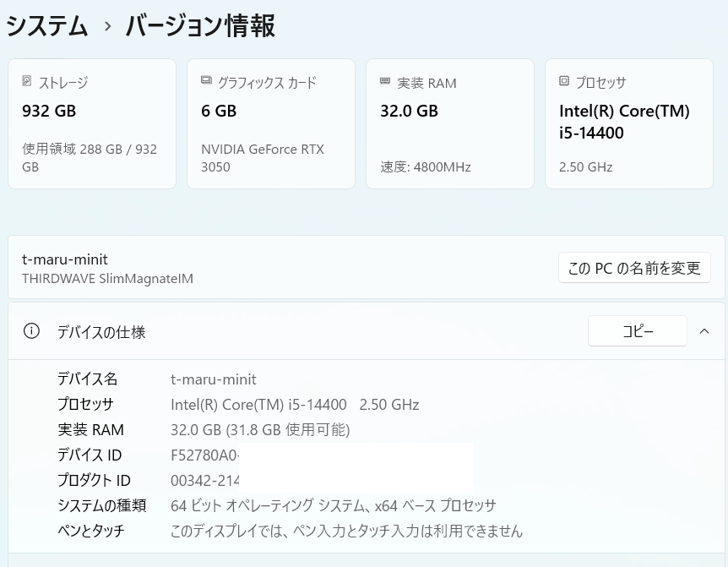Click the デバイスの仕様 header label
The width and height of the screenshot is (728, 567).
(101, 332)
